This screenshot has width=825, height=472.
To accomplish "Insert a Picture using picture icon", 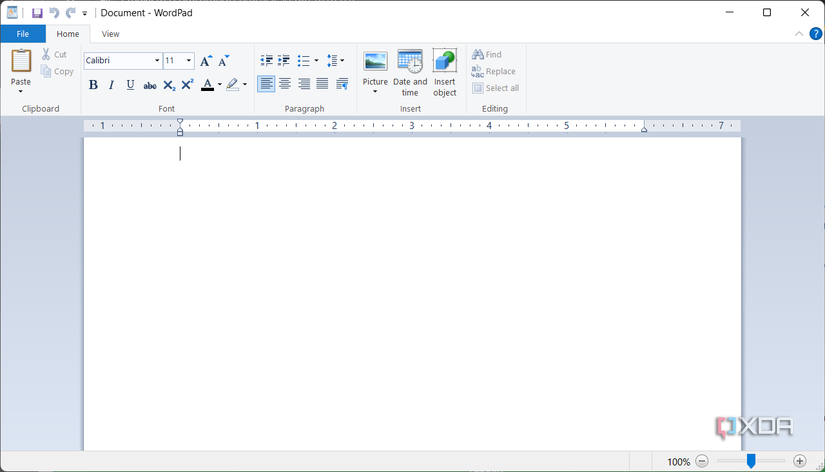I will point(375,62).
